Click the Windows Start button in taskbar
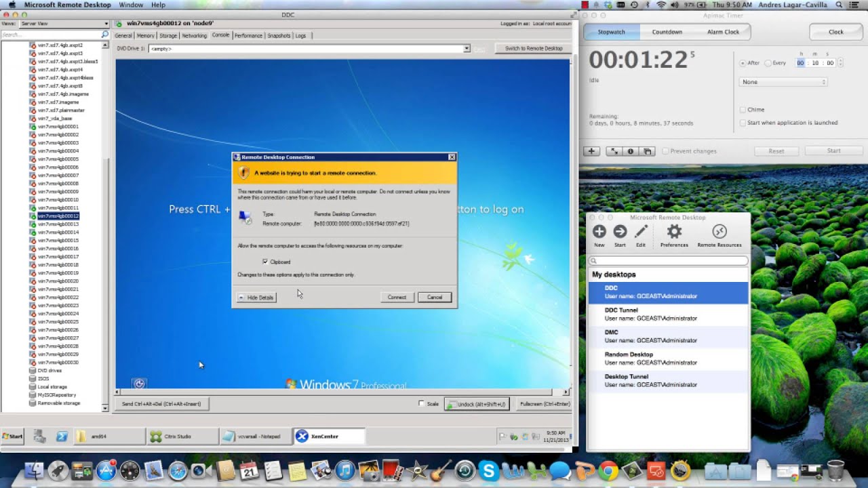The width and height of the screenshot is (868, 488). [x=12, y=436]
